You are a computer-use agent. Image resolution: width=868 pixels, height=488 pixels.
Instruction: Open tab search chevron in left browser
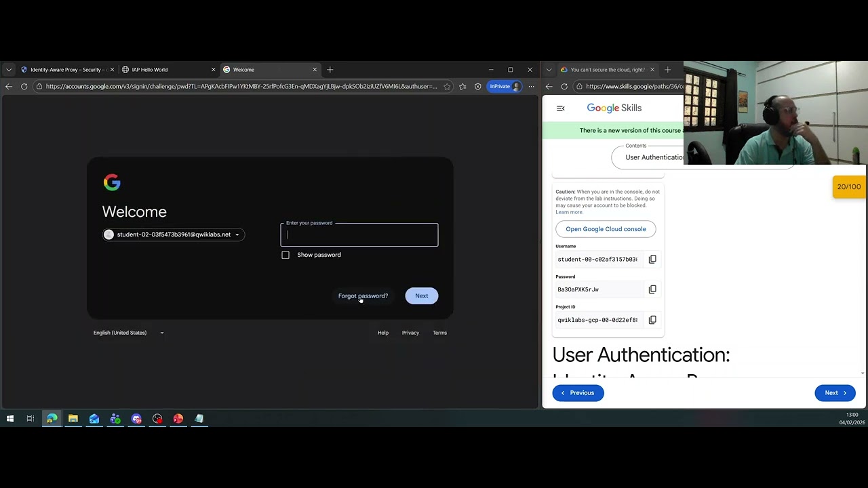pos(9,69)
